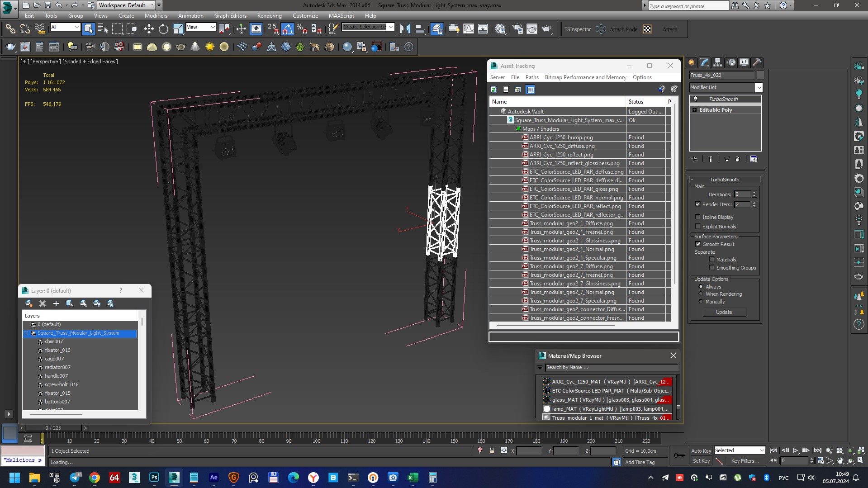Click the Set Key button
This screenshot has height=488, width=868.
click(x=701, y=461)
